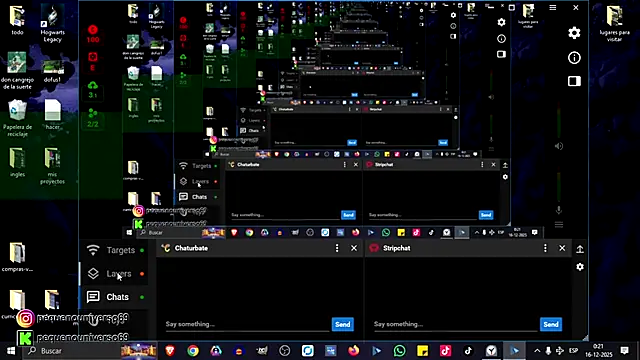
Task: Click the Chaturbate logo icon
Action: [166, 248]
